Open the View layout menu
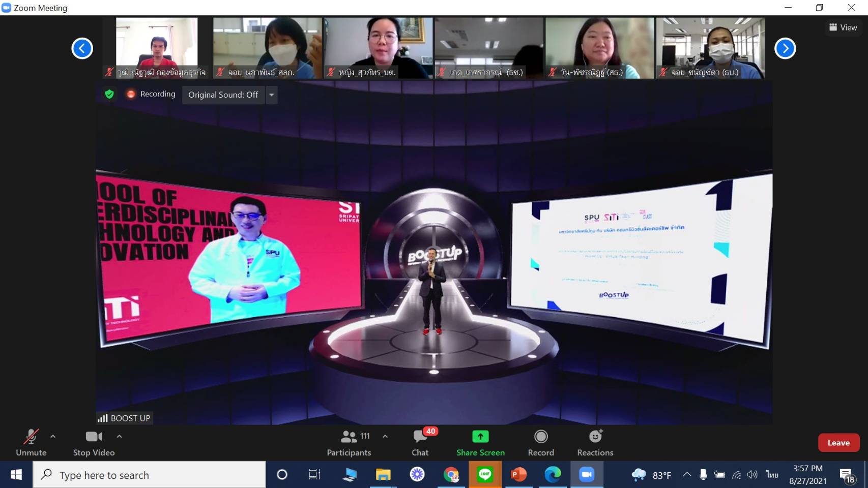The width and height of the screenshot is (868, 488). (843, 27)
